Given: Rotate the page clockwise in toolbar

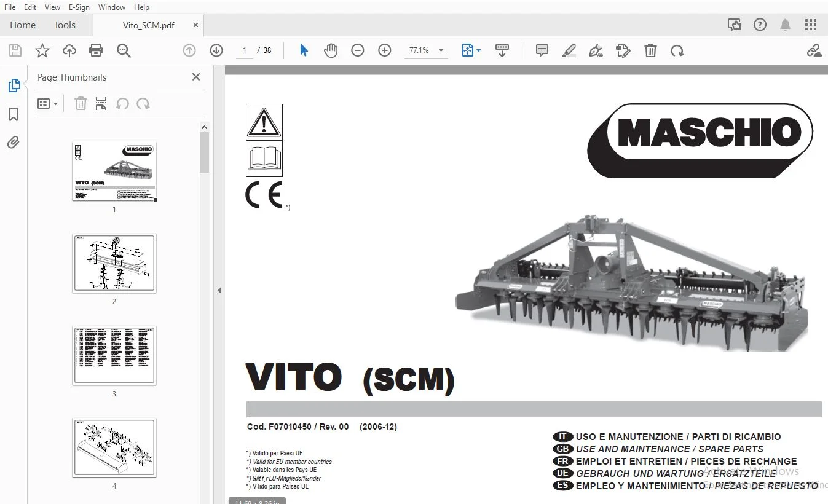Looking at the screenshot, I should [677, 50].
